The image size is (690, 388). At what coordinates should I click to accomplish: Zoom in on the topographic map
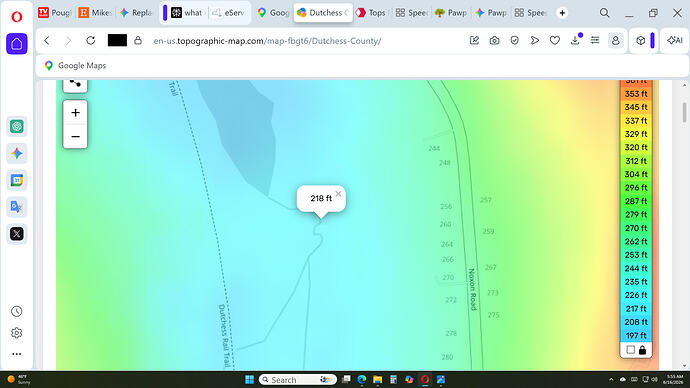[75, 113]
